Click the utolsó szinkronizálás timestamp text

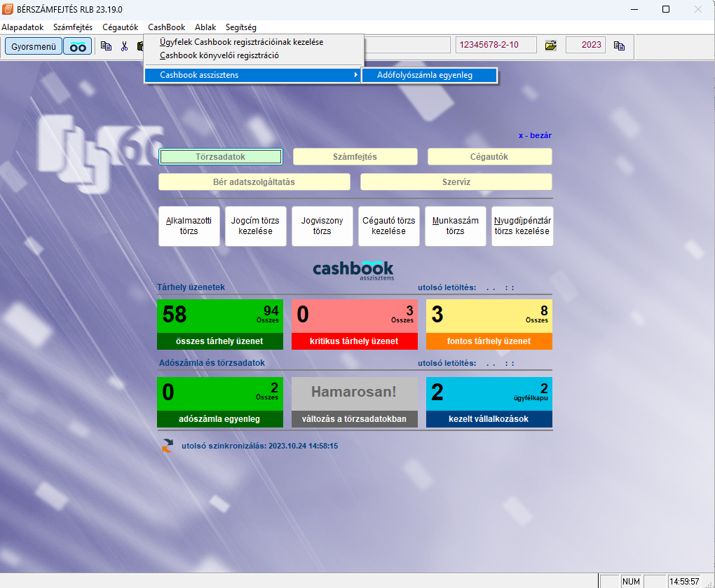coord(259,446)
